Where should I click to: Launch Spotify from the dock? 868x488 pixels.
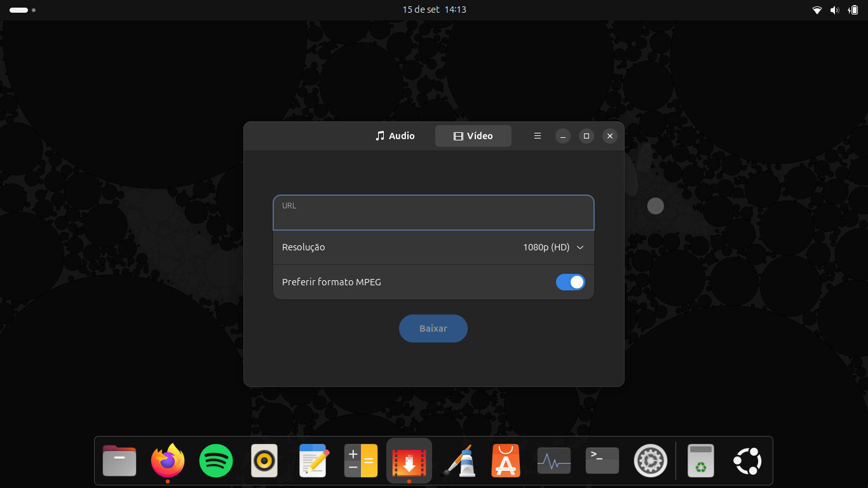216,461
